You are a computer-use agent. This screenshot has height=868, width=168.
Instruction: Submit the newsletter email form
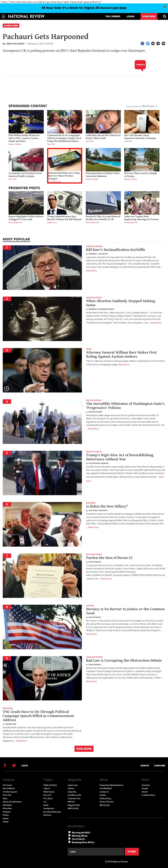coord(132,851)
